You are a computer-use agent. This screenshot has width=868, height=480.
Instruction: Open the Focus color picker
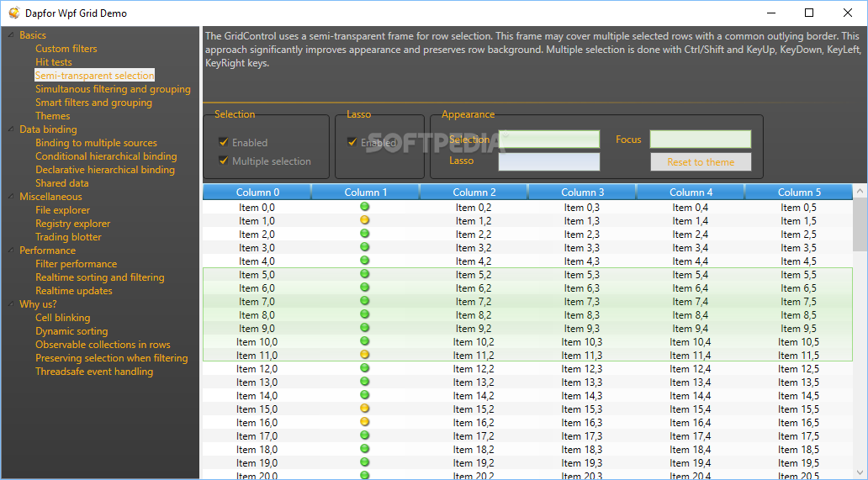701,140
